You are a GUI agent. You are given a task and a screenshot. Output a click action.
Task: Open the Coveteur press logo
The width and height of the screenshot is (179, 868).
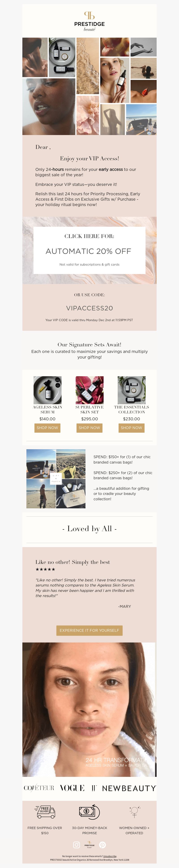coord(39,788)
